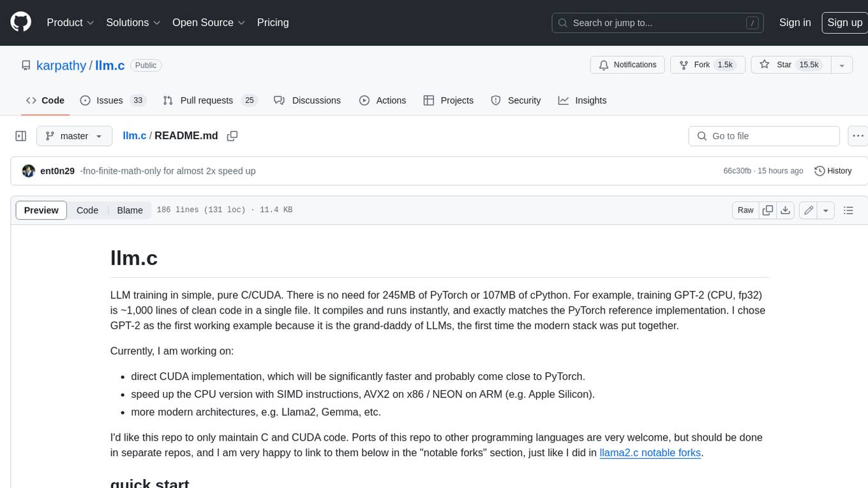This screenshot has height=488, width=868.
Task: Open the star lists dropdown arrow
Action: tap(842, 65)
